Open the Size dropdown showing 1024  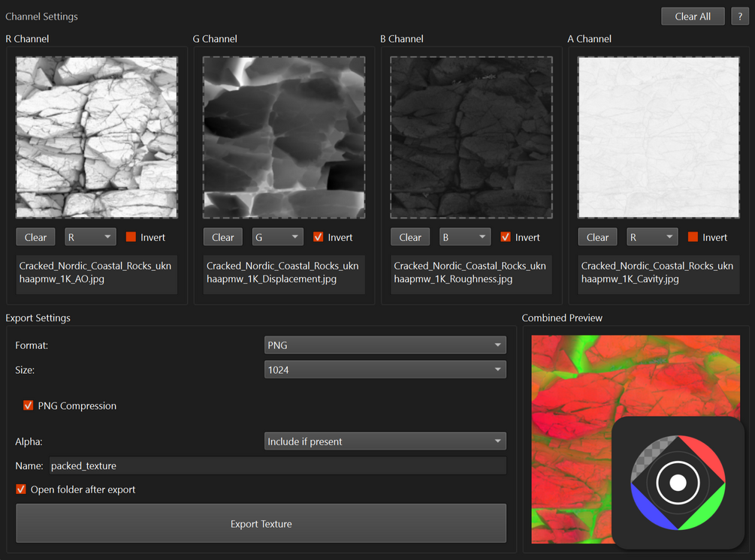(x=385, y=369)
